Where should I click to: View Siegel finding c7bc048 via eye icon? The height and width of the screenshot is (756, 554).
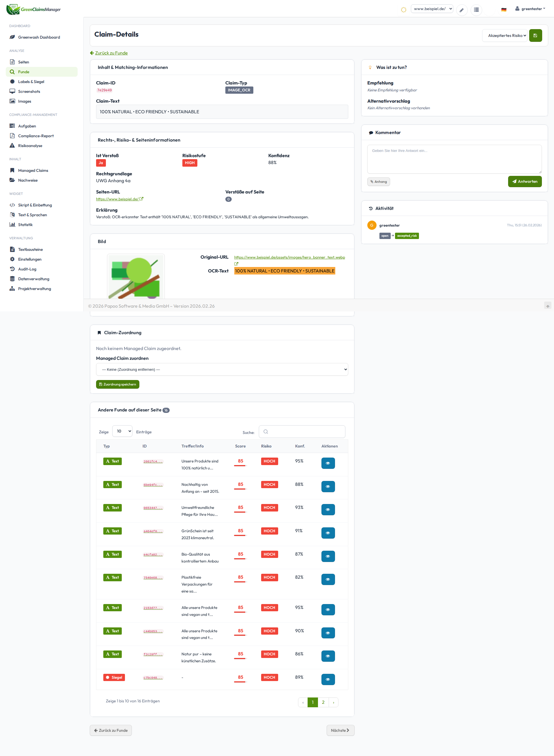pyautogui.click(x=327, y=679)
